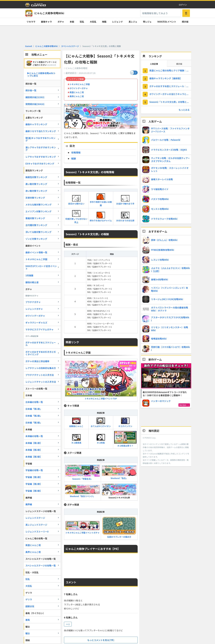Expand 宇宙編の攻略一覧 sidebar row
This screenshot has width=215, height=644.
[42, 470]
